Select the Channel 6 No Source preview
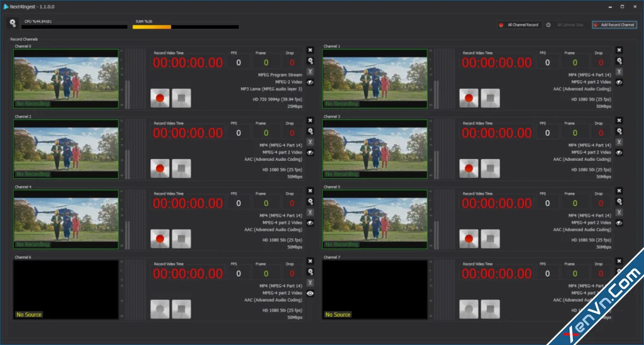 [66, 290]
